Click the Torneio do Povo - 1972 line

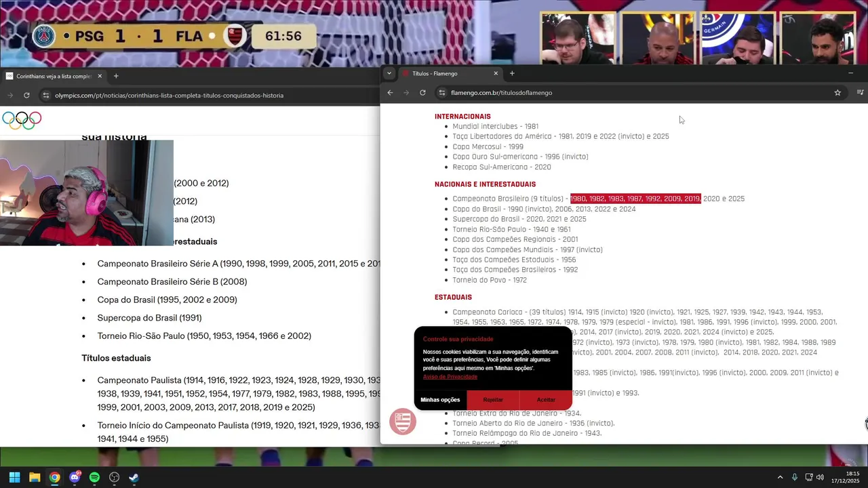tap(490, 280)
